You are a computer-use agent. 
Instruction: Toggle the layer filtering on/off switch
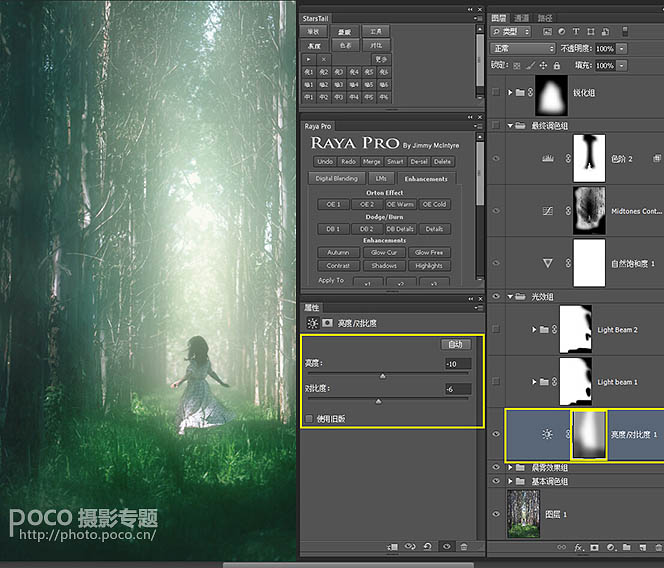click(x=625, y=31)
